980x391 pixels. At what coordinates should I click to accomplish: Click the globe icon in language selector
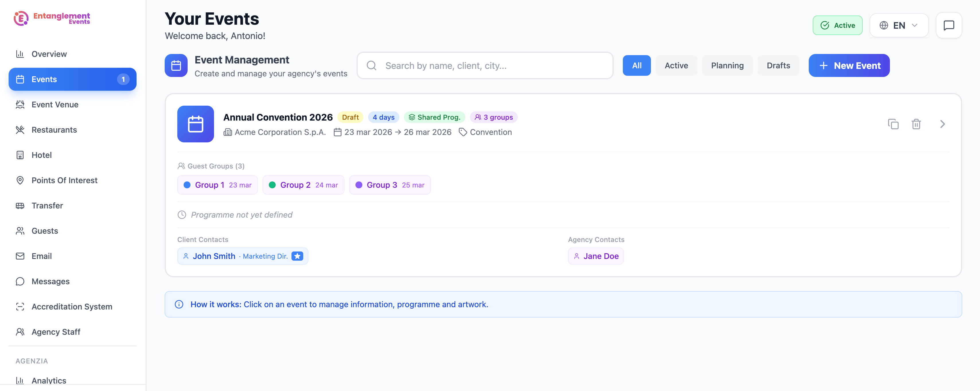click(884, 26)
